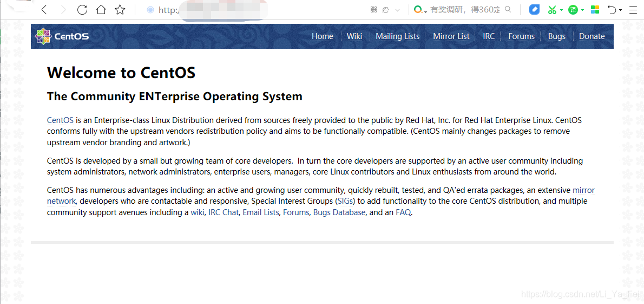Open Bugs in the navigation bar

556,36
